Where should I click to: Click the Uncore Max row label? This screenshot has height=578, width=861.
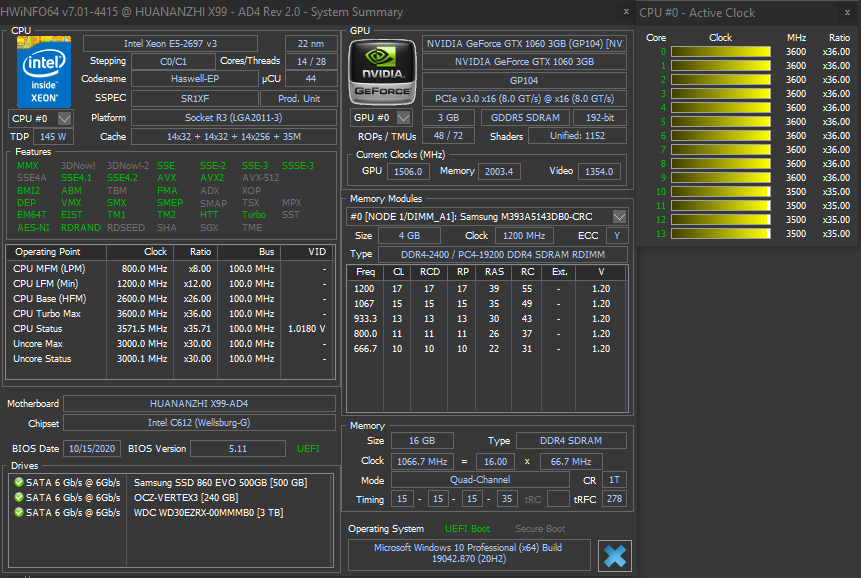pos(38,344)
